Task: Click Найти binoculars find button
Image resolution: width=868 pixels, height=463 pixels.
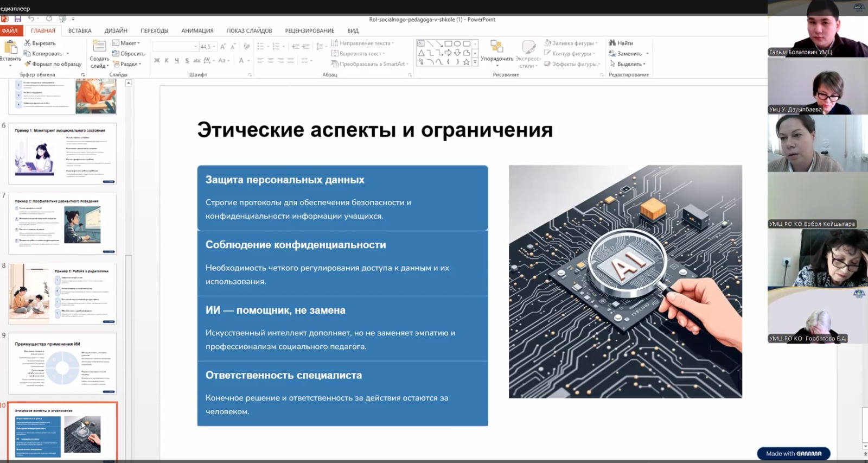Action: click(x=621, y=43)
